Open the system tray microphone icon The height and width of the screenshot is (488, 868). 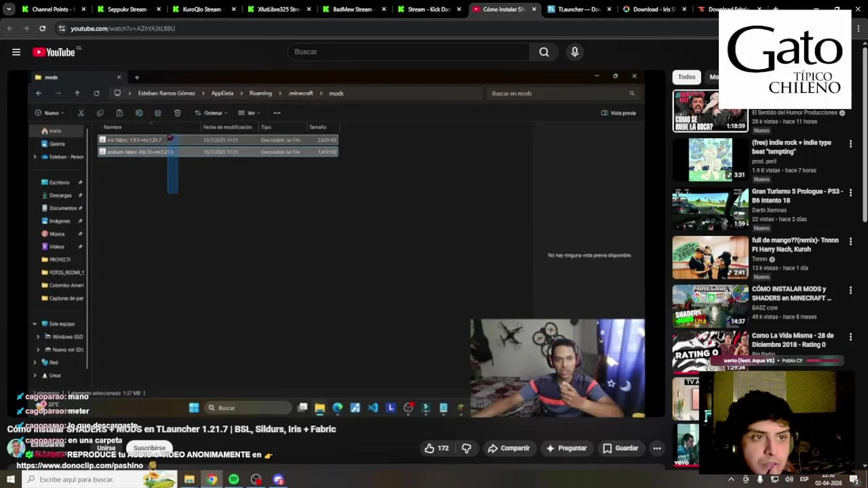[760, 479]
